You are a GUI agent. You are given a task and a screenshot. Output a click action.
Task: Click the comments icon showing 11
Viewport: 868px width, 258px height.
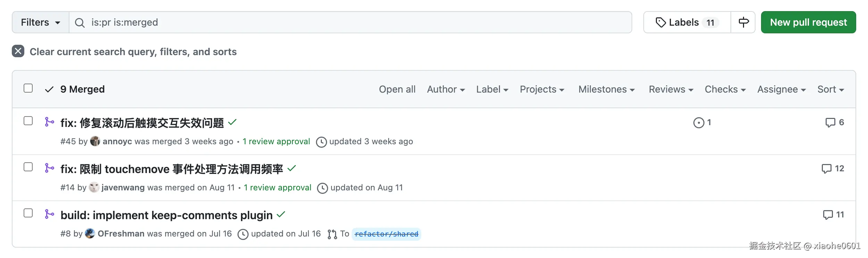click(828, 215)
